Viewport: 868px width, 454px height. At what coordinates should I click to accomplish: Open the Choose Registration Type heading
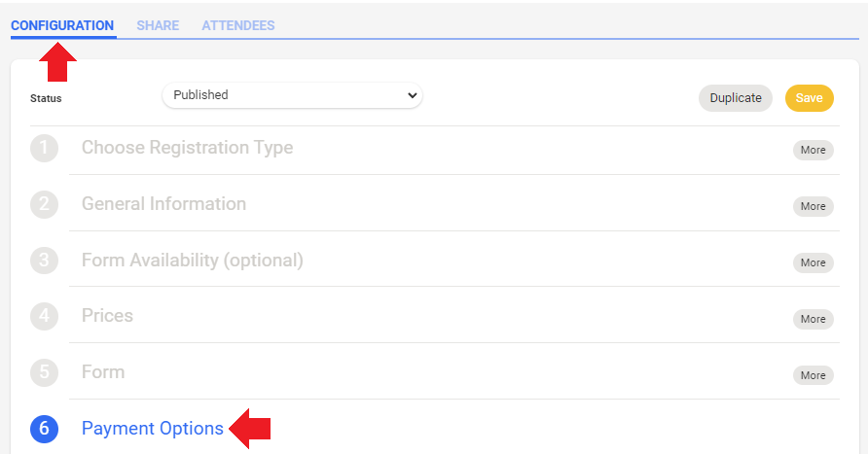click(x=187, y=148)
